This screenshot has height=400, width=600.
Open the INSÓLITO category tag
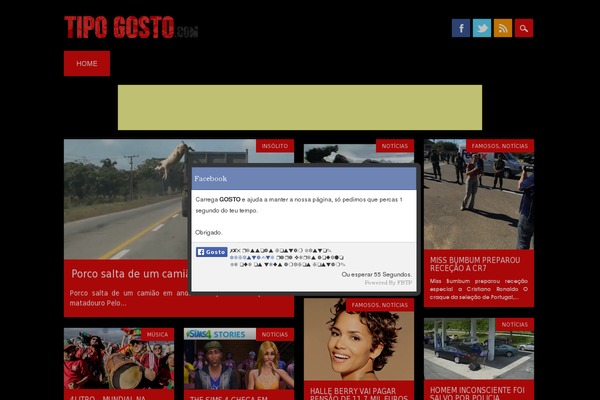tap(275, 146)
